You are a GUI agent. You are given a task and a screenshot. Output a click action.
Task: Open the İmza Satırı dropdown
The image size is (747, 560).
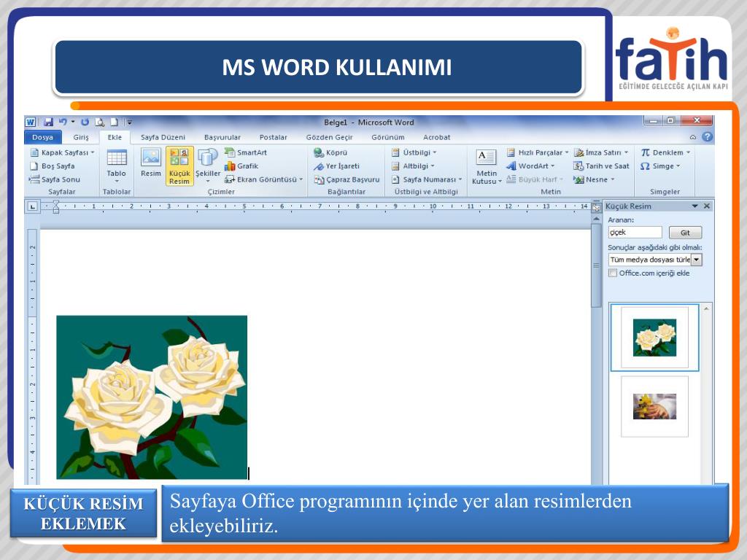626,152
